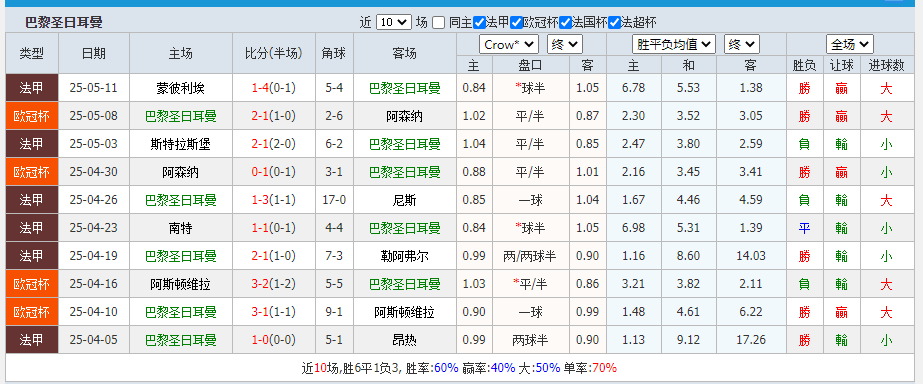
Task: Open the 2-1 score on 25-05-08
Action: coord(260,116)
